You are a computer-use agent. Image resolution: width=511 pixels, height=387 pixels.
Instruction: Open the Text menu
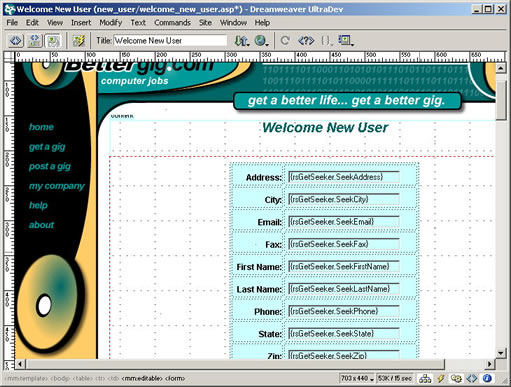(x=138, y=23)
